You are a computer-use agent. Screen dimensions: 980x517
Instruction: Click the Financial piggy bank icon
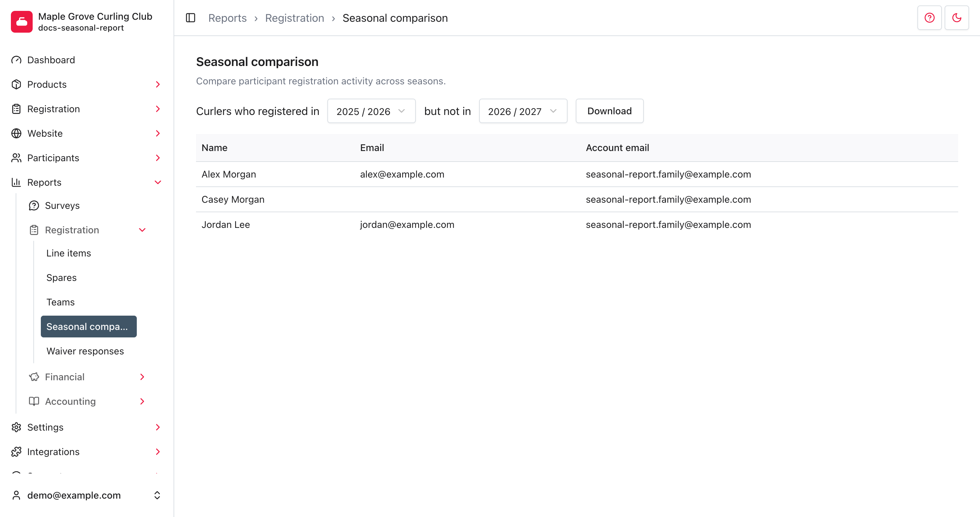[34, 377]
